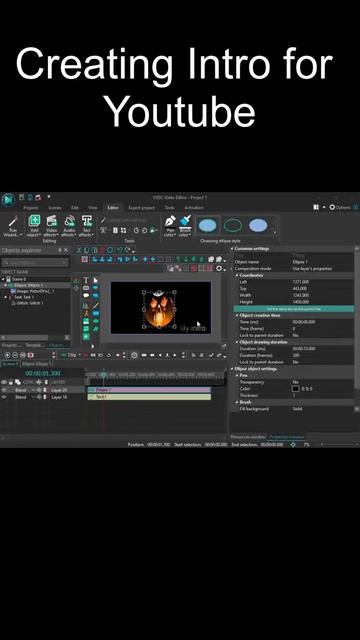Open the Video effects menu
The width and height of the screenshot is (360, 640).
coord(51,226)
